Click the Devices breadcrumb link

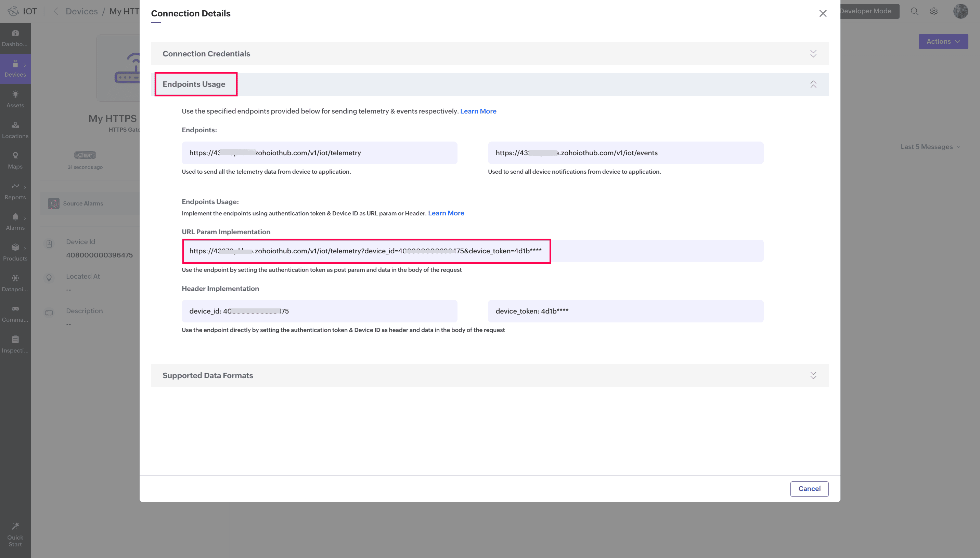coord(82,12)
